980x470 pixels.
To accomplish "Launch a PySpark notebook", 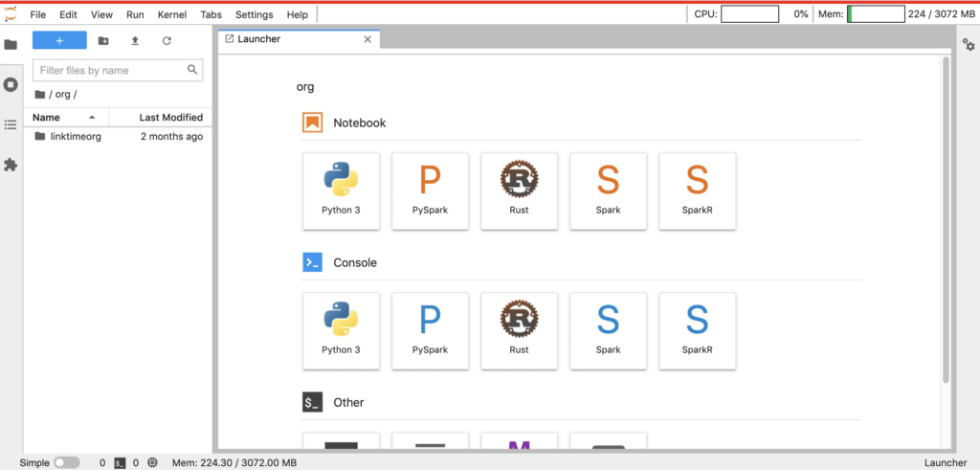I will [x=430, y=190].
